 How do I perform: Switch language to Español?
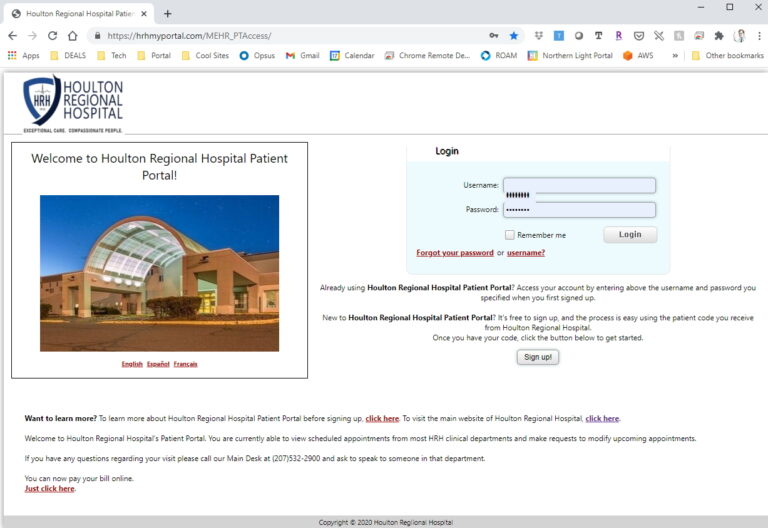pos(158,364)
